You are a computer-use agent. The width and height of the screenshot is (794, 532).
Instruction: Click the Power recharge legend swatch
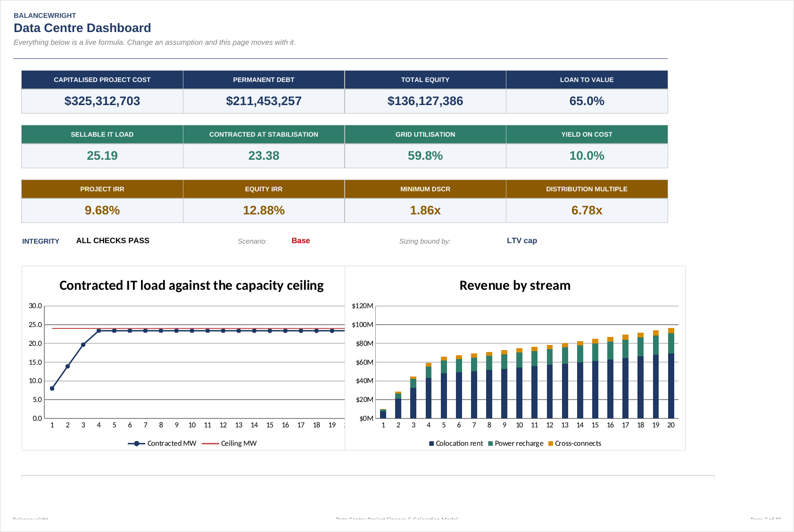pos(490,443)
